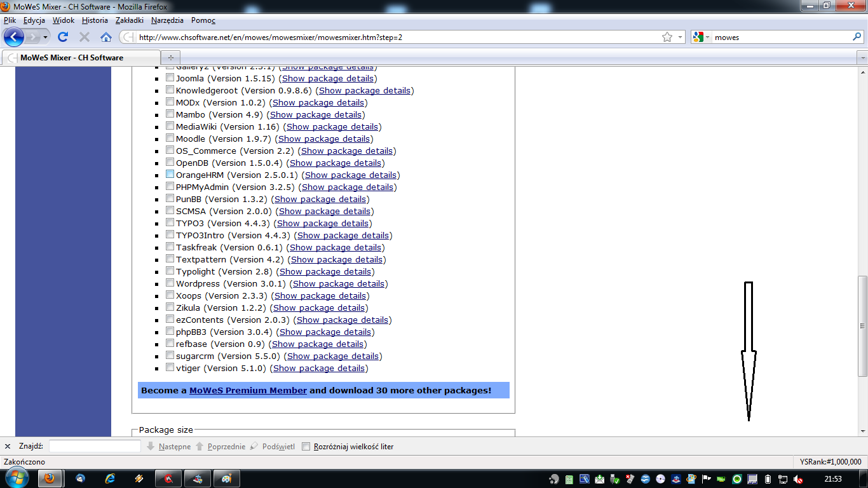Open the Edycja menu
The height and width of the screenshot is (488, 868).
tap(34, 20)
